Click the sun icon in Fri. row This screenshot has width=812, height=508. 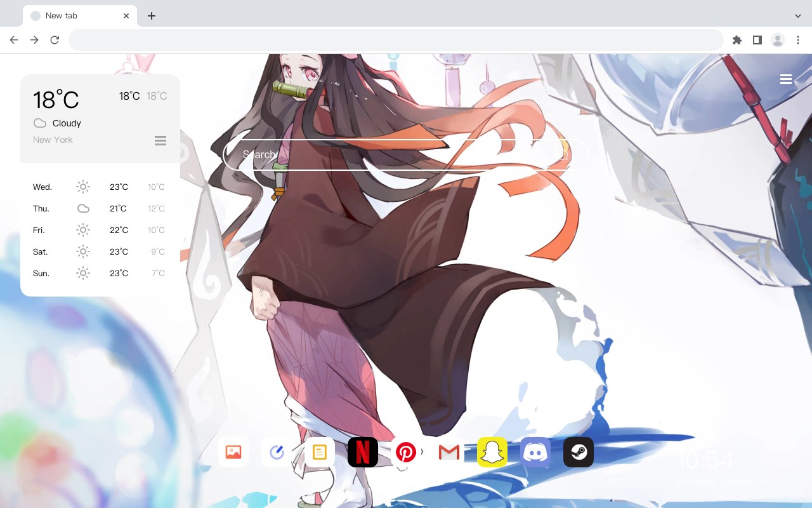(x=83, y=230)
